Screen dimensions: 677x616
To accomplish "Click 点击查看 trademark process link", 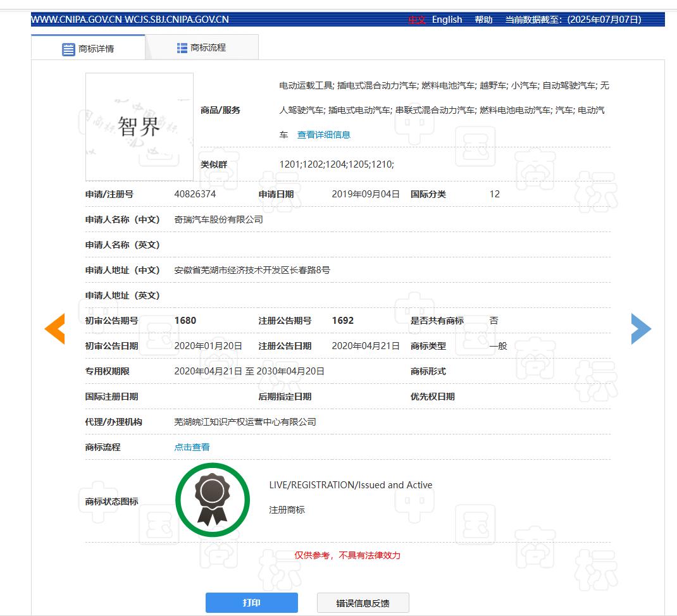I will [192, 447].
